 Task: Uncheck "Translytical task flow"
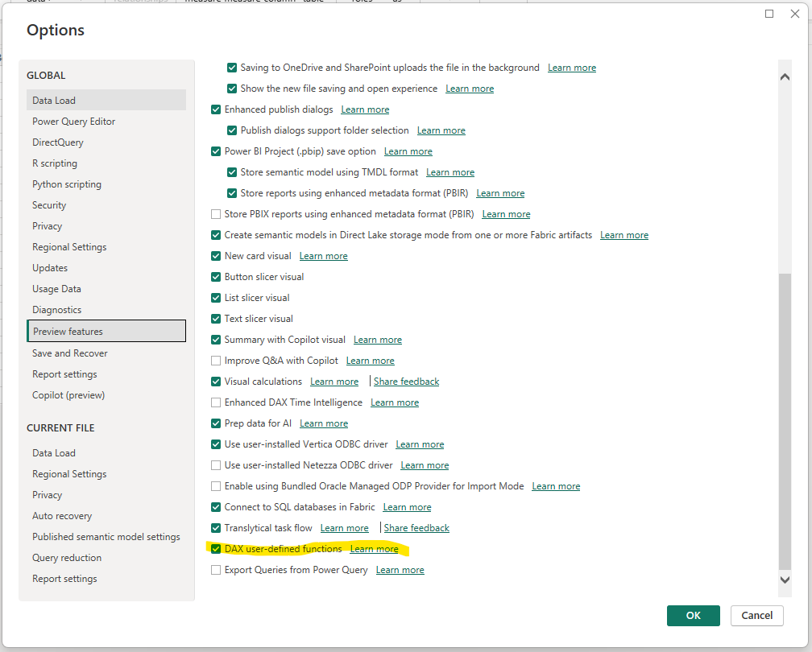tap(216, 527)
